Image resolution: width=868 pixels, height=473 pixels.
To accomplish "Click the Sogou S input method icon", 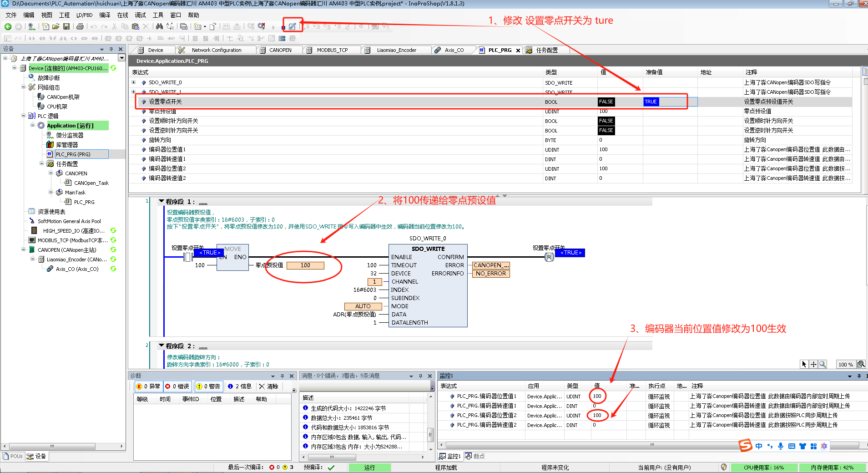I will tap(745, 445).
